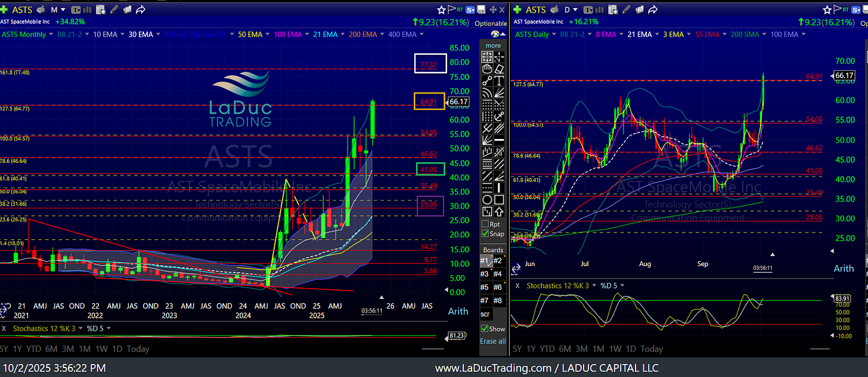
Task: Toggle the Snap checkbox
Action: pos(486,234)
